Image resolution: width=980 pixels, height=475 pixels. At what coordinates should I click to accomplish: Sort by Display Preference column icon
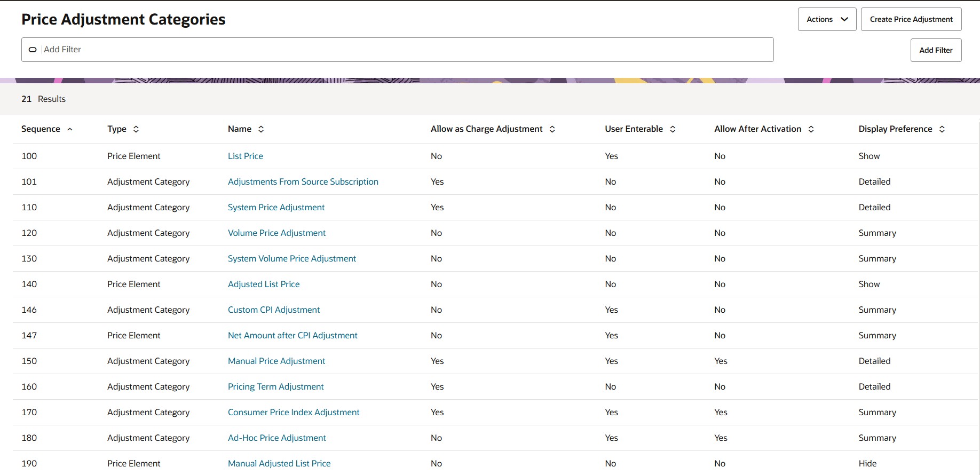click(x=942, y=129)
